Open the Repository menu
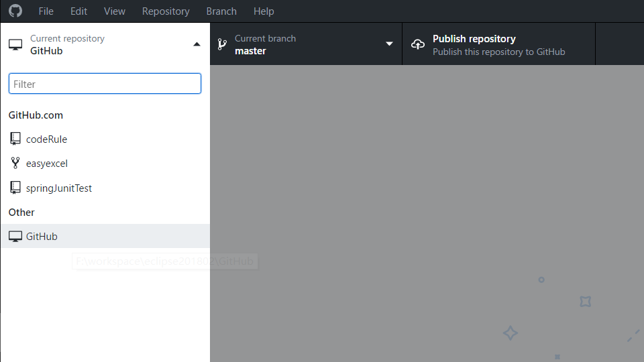Image resolution: width=644 pixels, height=362 pixels. tap(166, 11)
